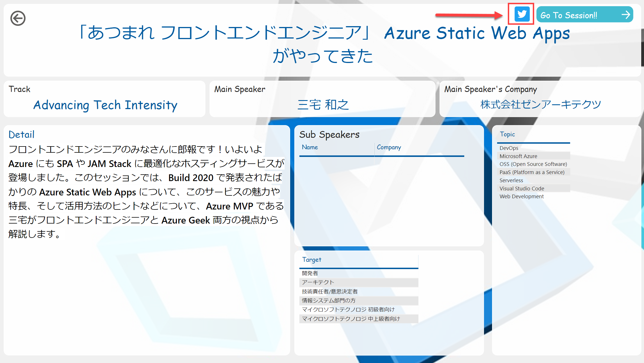Select Microsoft Azure topic row
The width and height of the screenshot is (644, 363).
pos(518,156)
